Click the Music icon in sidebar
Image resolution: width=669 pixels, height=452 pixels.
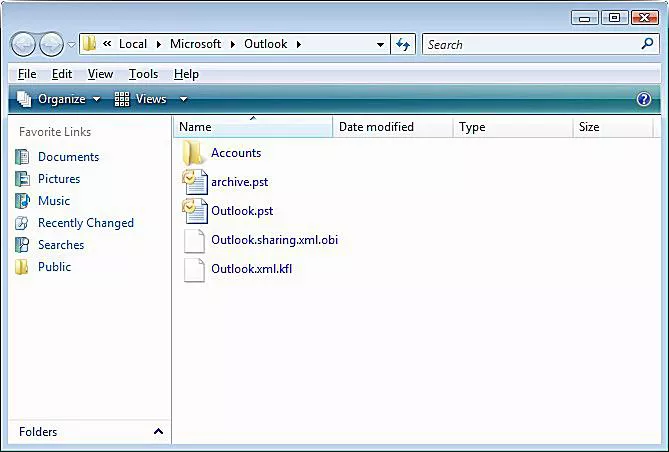(x=22, y=201)
